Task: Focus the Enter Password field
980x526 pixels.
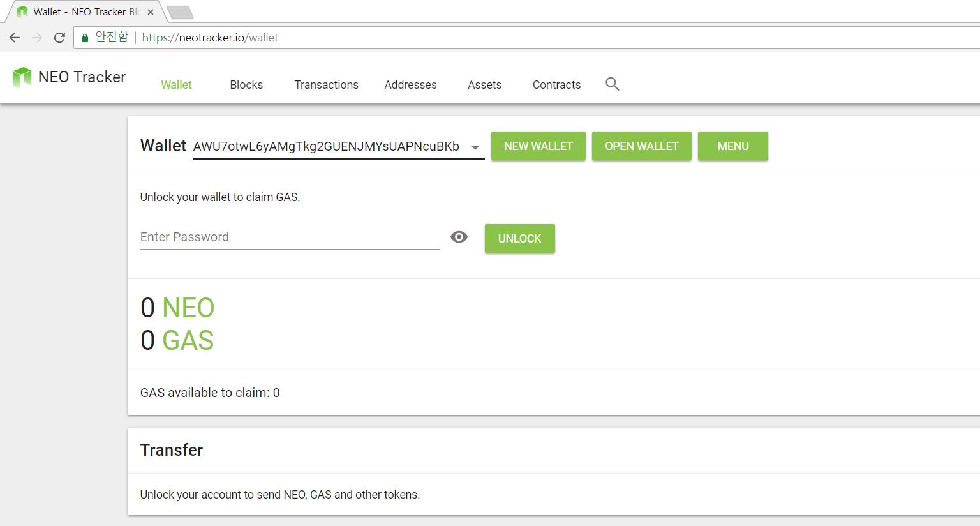Action: 290,237
